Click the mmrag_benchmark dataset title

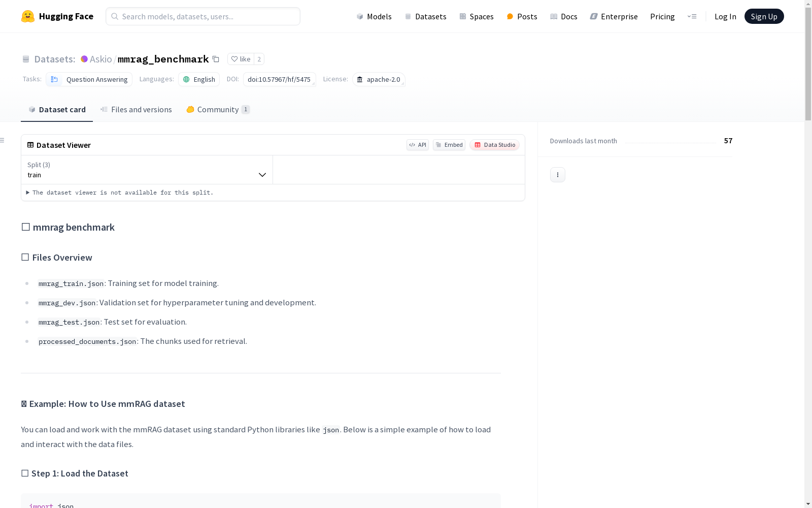point(163,59)
